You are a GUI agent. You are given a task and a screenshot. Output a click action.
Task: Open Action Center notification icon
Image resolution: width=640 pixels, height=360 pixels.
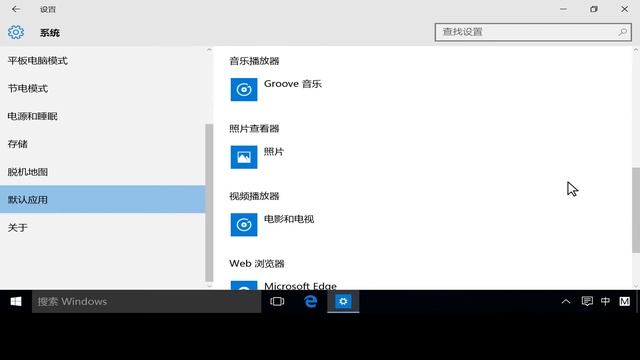click(x=587, y=302)
